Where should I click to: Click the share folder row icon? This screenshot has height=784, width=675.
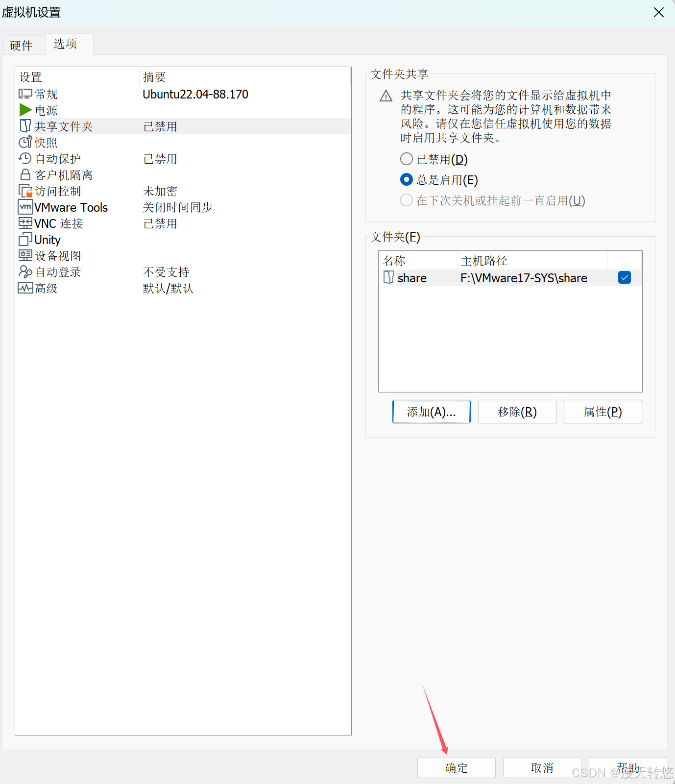[389, 277]
